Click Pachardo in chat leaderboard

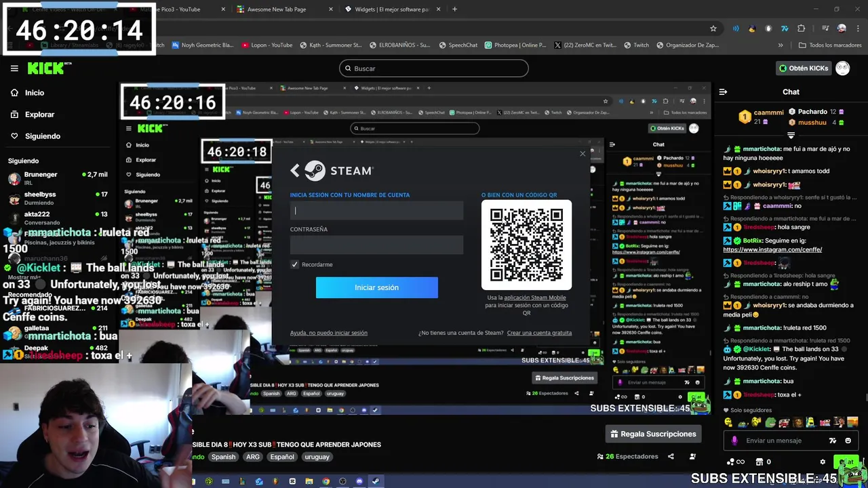pos(812,111)
